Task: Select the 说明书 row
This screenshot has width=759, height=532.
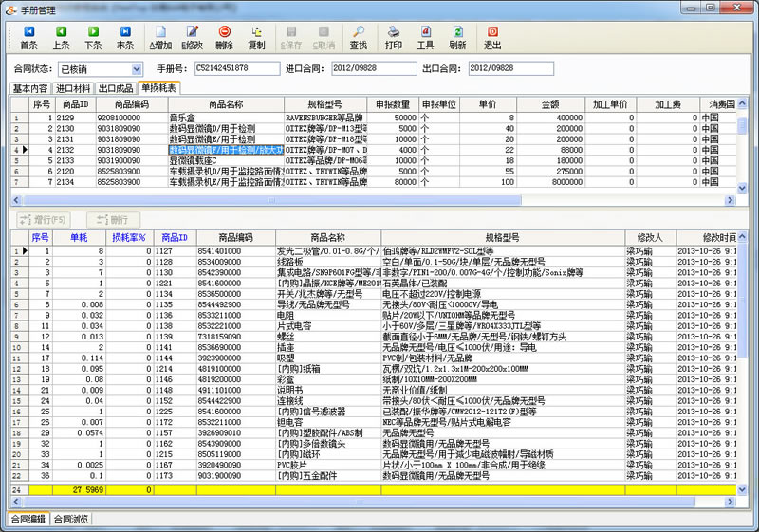Action: point(373,390)
